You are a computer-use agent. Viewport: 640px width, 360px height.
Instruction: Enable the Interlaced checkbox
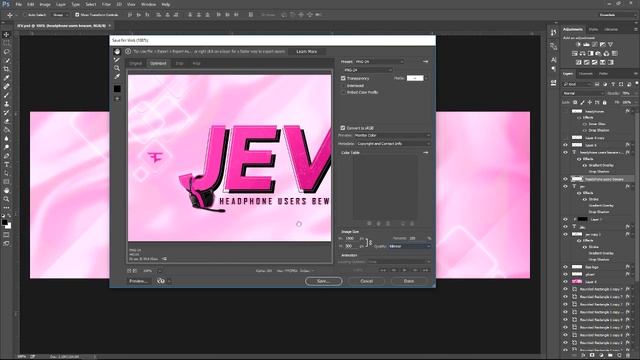(x=343, y=86)
